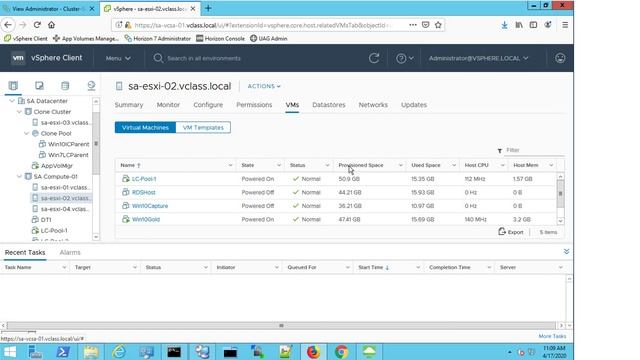This screenshot has height=360, width=640.
Task: Open Networking inventory view icon
Action: [x=91, y=86]
